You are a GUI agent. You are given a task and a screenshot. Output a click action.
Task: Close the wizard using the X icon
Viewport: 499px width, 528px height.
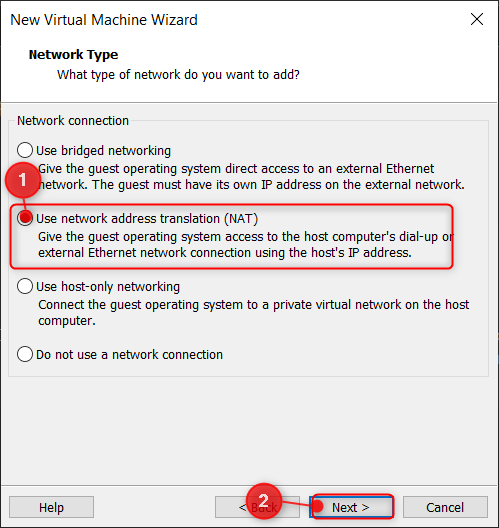point(477,20)
